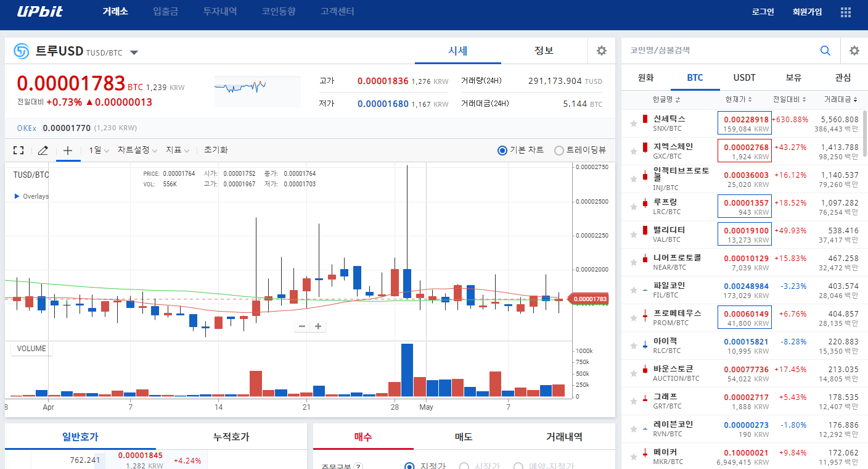Select 지정가 order type radio

[409, 466]
